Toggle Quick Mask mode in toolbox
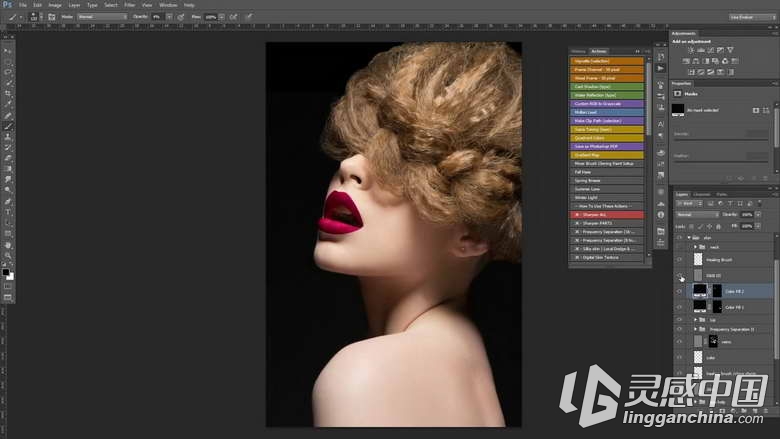Viewport: 780px width, 439px height. pyautogui.click(x=7, y=286)
